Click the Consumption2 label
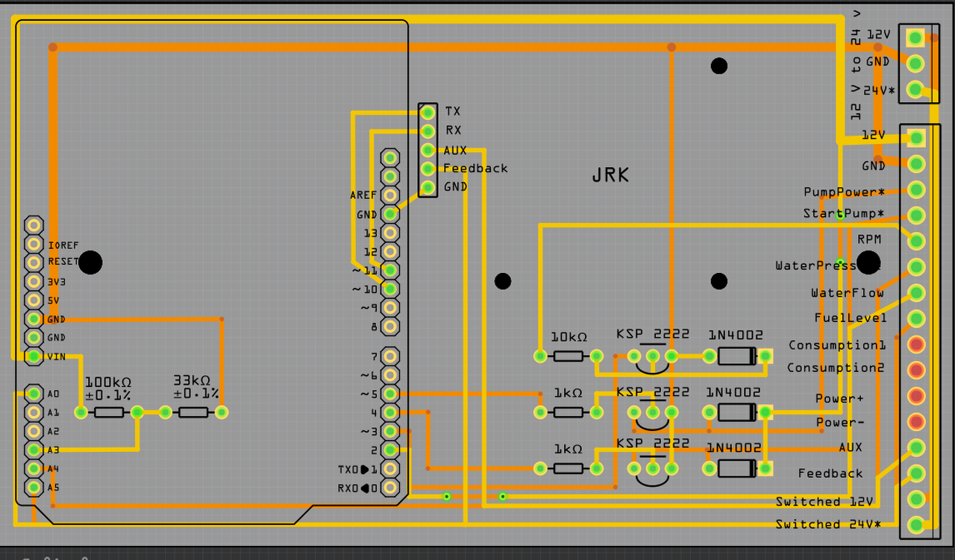Viewport: 955px width, 560px height. click(x=837, y=368)
